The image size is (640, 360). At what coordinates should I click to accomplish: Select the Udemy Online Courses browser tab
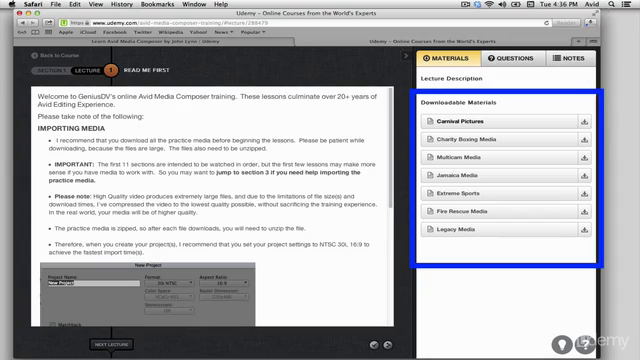click(432, 41)
